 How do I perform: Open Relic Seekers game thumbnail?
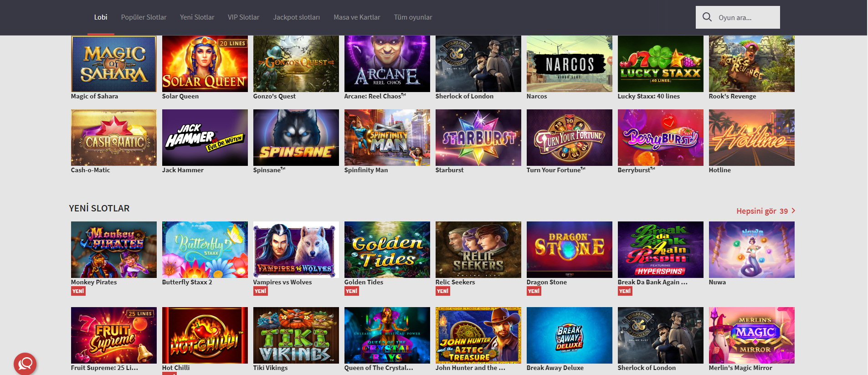(x=478, y=250)
